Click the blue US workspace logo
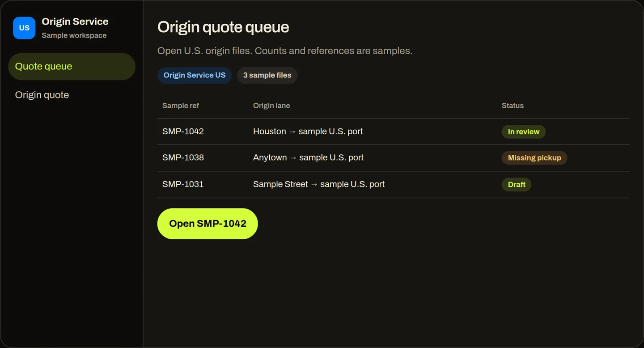Viewport: 644px width, 348px height. pyautogui.click(x=24, y=28)
